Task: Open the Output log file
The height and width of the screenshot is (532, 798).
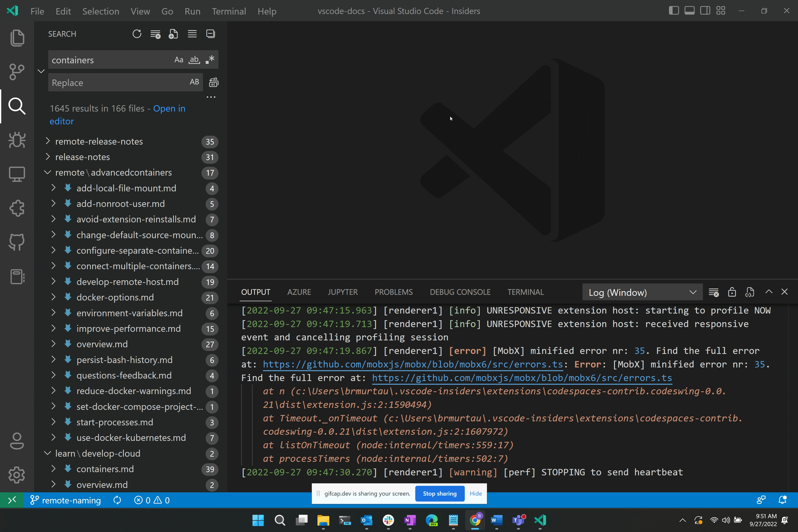Action: click(750, 292)
